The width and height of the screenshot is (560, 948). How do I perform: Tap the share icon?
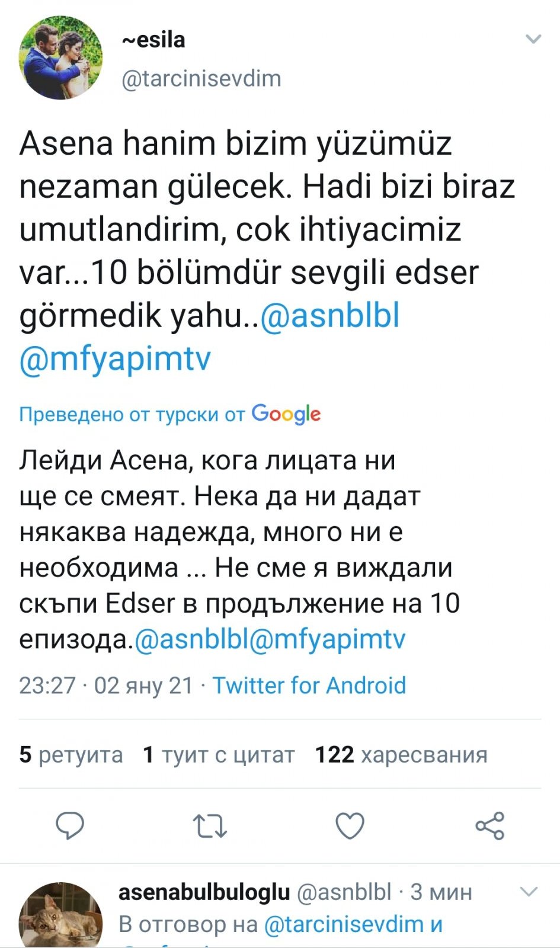489,825
